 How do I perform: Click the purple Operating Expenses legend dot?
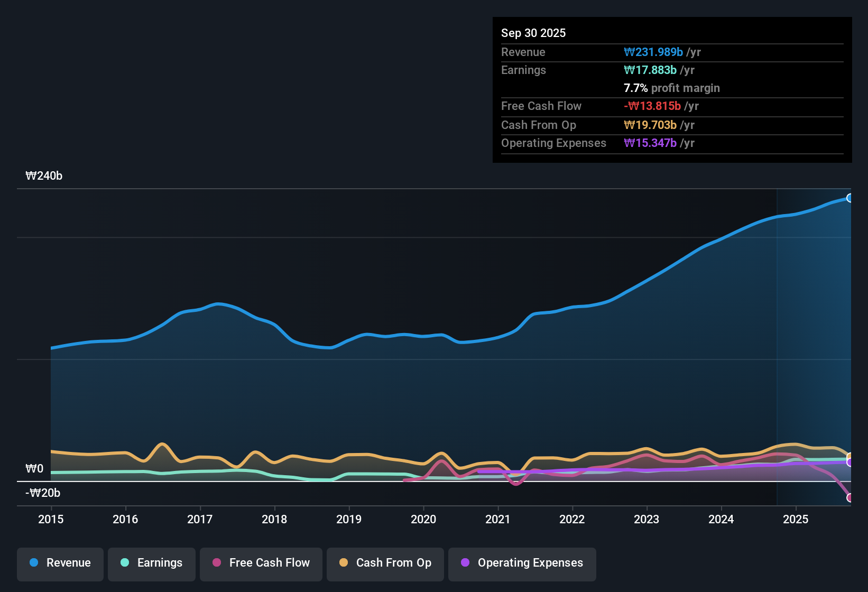pyautogui.click(x=465, y=563)
